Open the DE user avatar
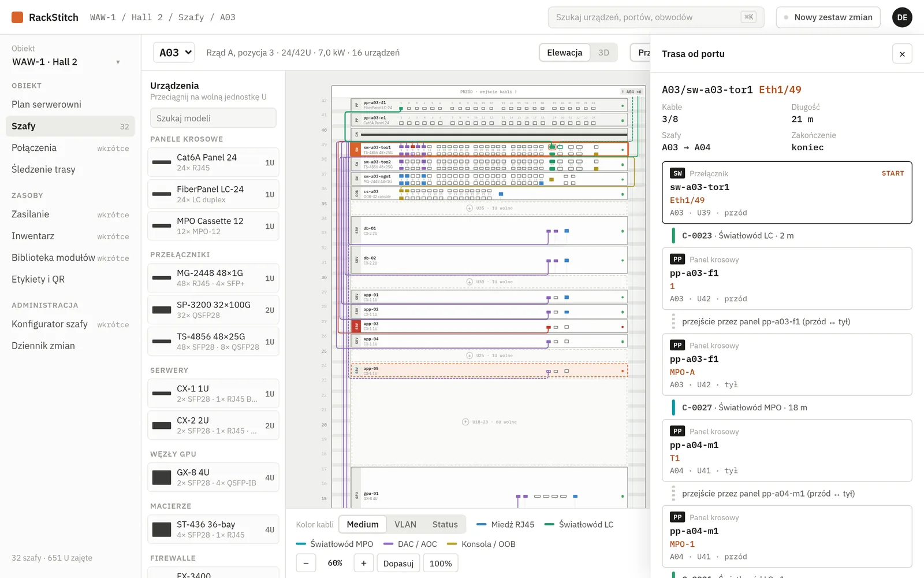This screenshot has height=578, width=924. click(902, 17)
